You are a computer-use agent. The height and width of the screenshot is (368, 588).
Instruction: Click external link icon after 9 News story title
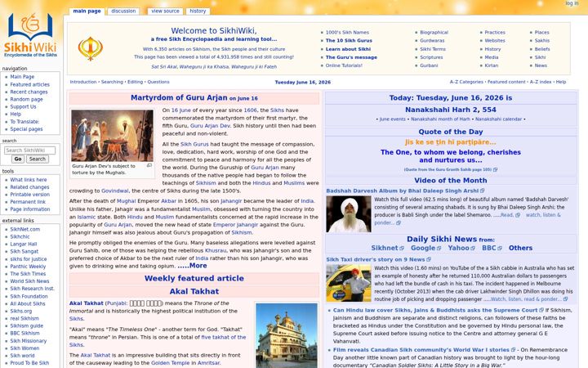(x=429, y=259)
